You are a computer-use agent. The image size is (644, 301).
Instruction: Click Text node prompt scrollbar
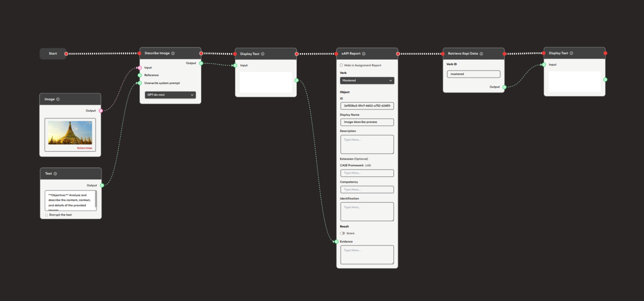(96, 199)
